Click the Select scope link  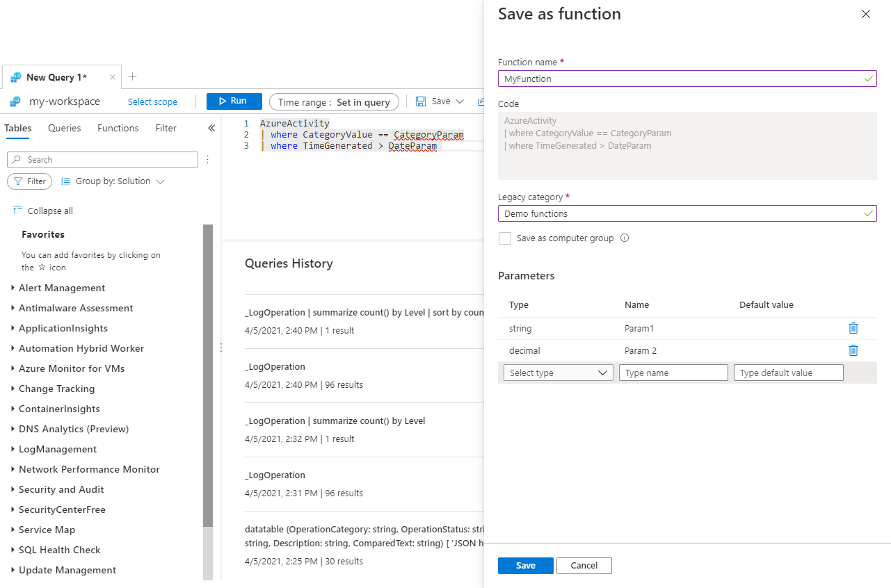152,101
